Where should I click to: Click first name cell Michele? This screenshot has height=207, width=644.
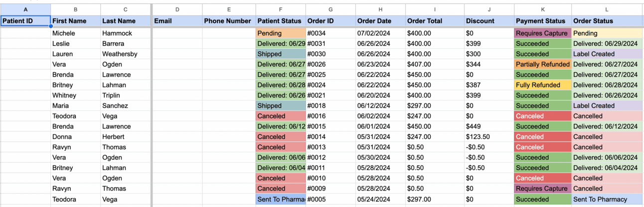(x=75, y=33)
